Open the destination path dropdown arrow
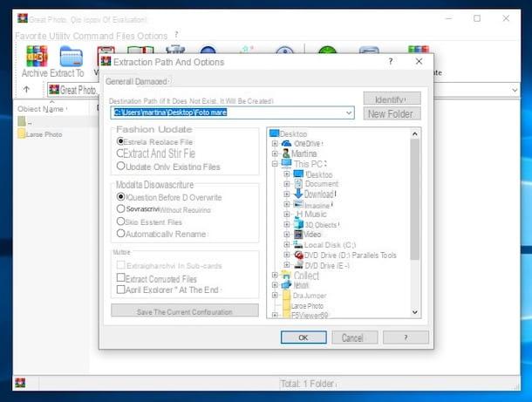Image resolution: width=532 pixels, height=402 pixels. (x=349, y=113)
